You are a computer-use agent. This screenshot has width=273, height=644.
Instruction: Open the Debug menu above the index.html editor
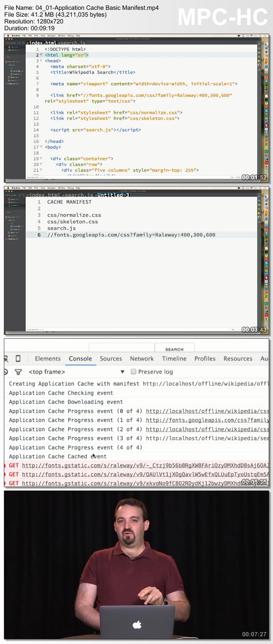point(71,36)
